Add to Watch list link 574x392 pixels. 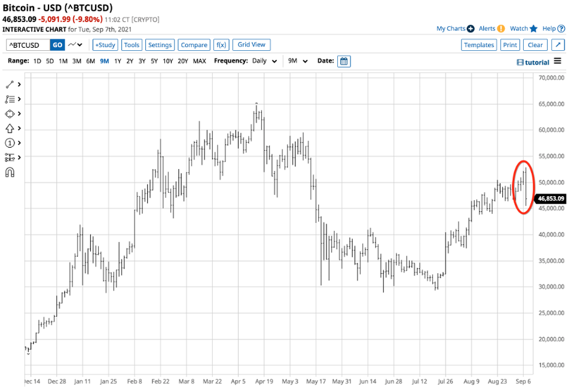pyautogui.click(x=519, y=29)
